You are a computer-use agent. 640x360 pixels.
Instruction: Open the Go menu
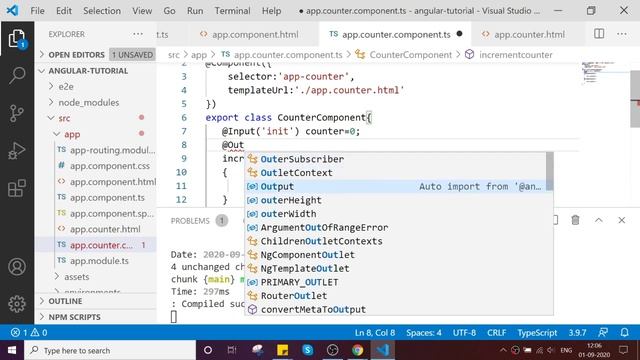[x=169, y=11]
